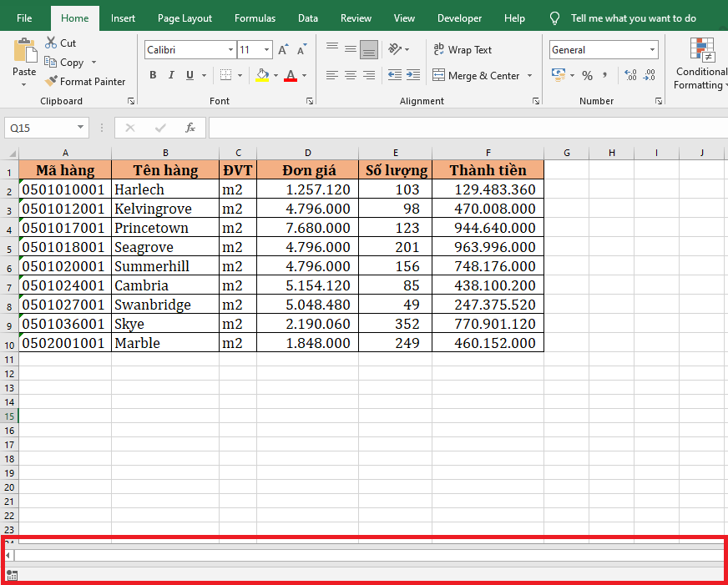Screen dimensions: 728x585
Task: Click the Cut scissors icon
Action: 51,43
